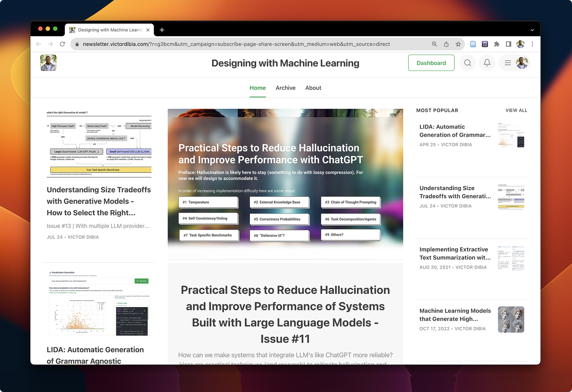Click the MOST POPULAR heading

pos(437,110)
